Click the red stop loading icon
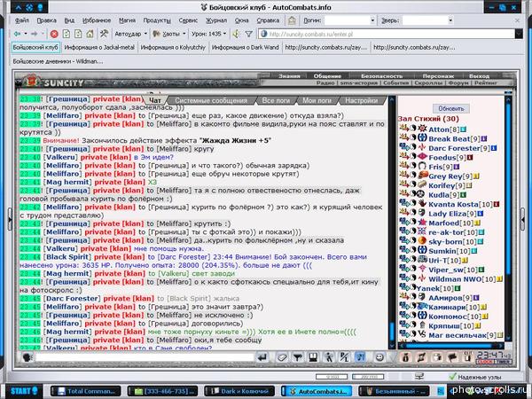This screenshot has width=532, height=399. (x=54, y=34)
